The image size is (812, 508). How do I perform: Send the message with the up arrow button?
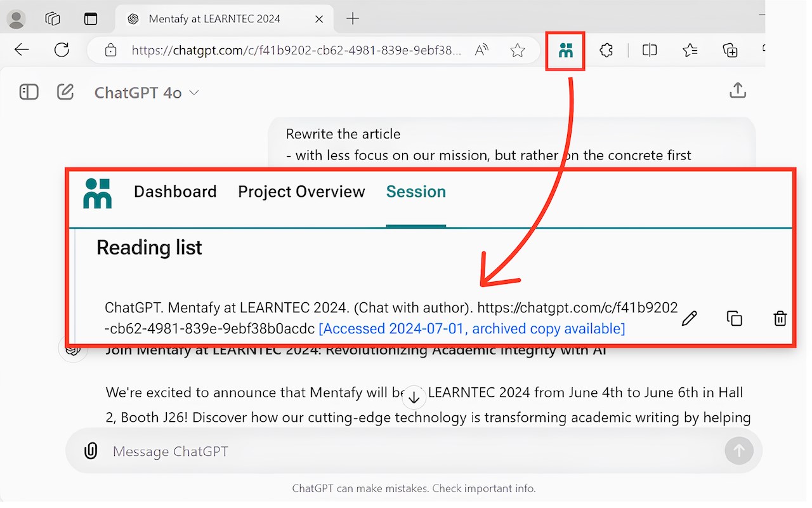[739, 451]
